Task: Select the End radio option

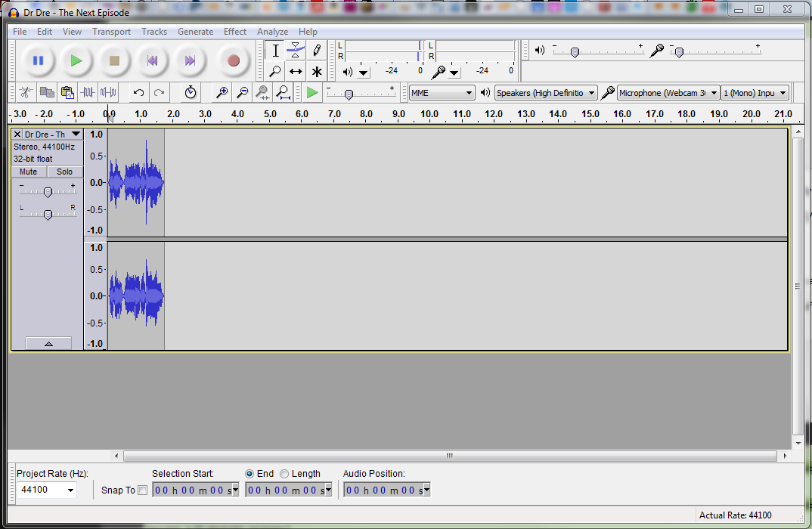Action: coord(249,474)
